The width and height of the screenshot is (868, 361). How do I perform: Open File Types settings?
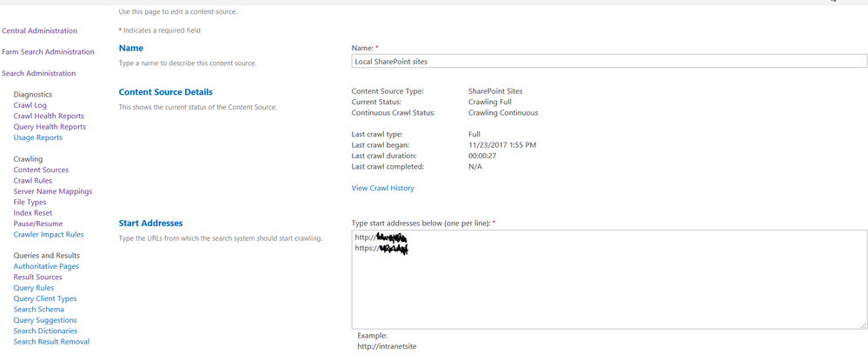30,203
